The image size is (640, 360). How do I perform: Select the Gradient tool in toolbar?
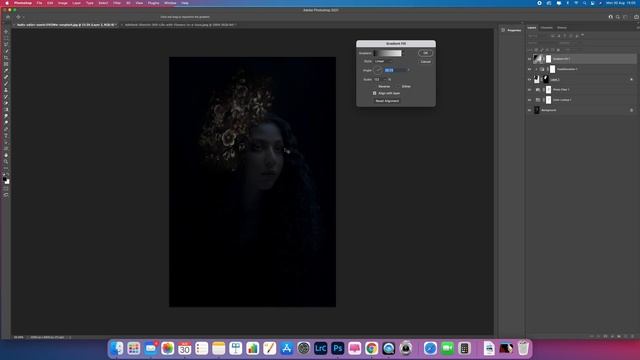(x=6, y=110)
